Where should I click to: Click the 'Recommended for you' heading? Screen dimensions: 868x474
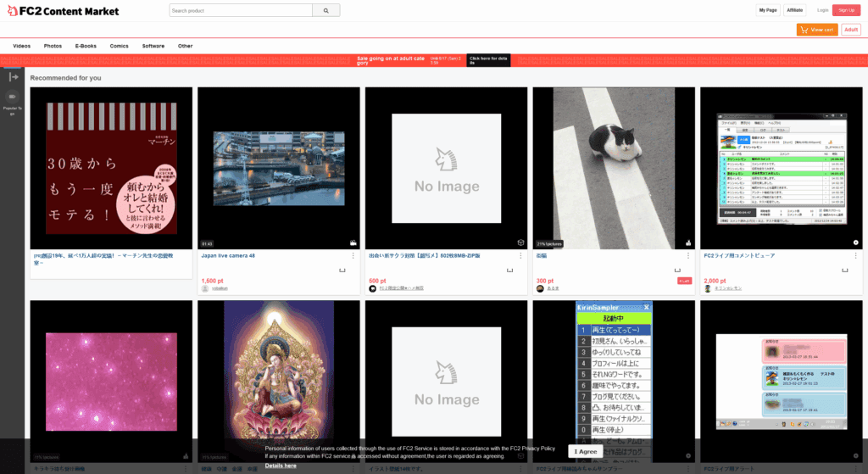[x=65, y=78]
